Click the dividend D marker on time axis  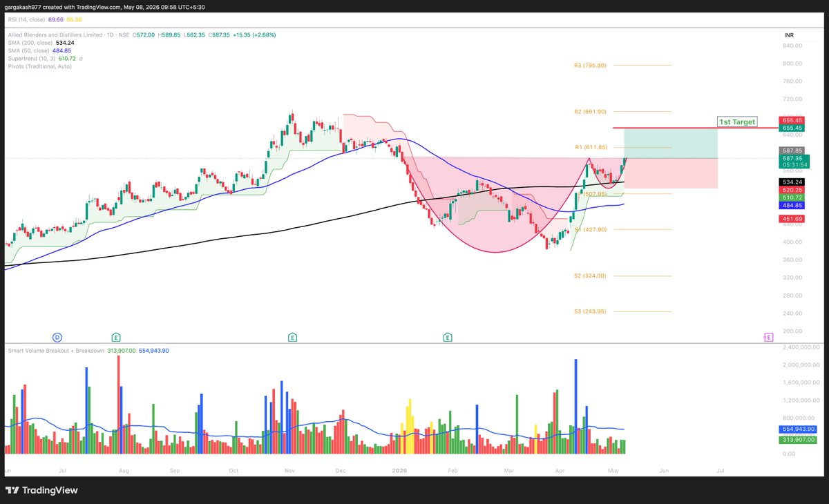pos(57,338)
